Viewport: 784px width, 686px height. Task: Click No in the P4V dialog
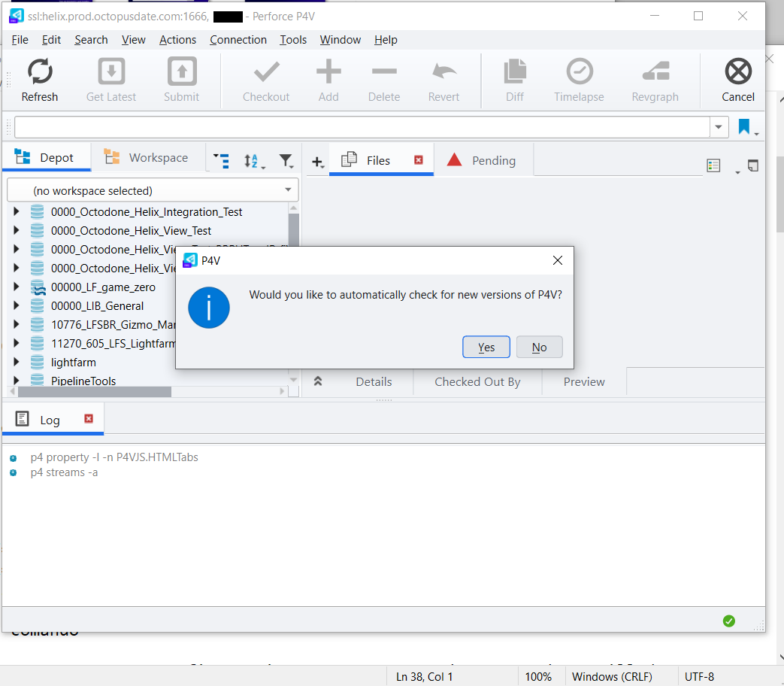(539, 347)
